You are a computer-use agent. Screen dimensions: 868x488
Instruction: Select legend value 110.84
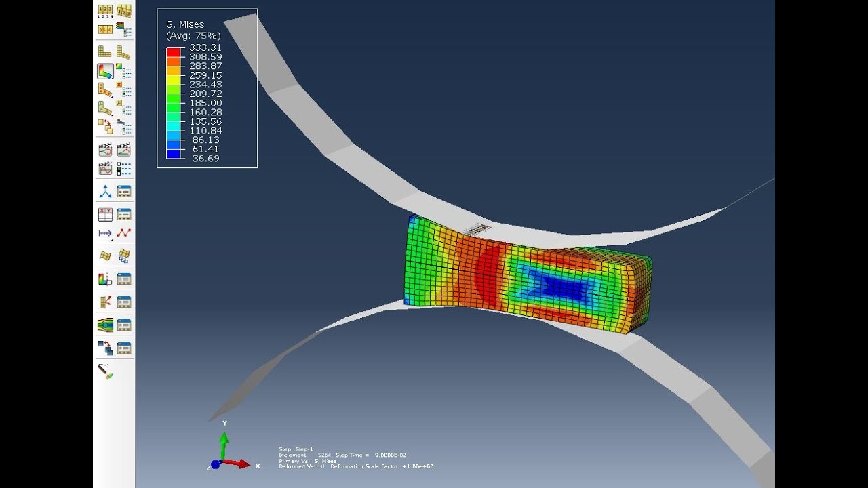pos(205,130)
